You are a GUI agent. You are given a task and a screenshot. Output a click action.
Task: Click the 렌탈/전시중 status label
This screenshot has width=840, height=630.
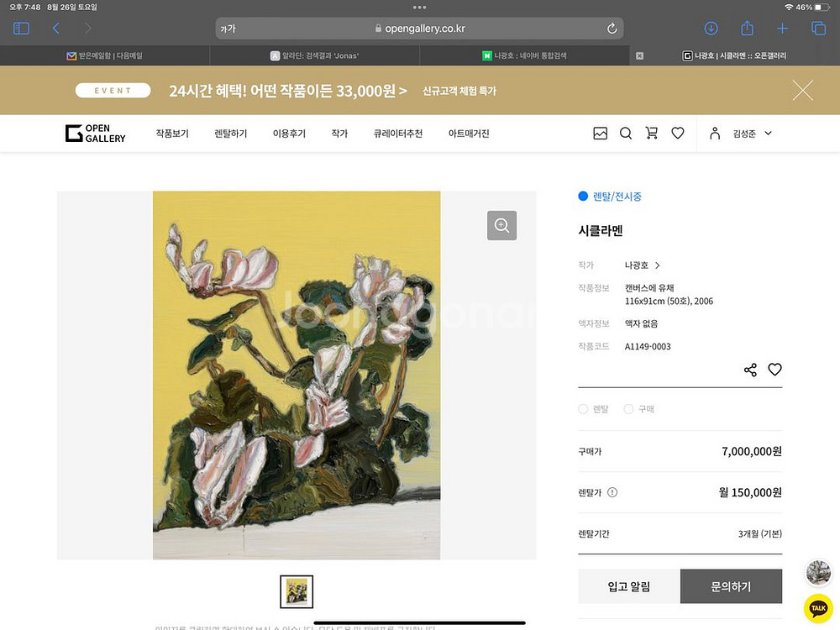click(x=617, y=197)
